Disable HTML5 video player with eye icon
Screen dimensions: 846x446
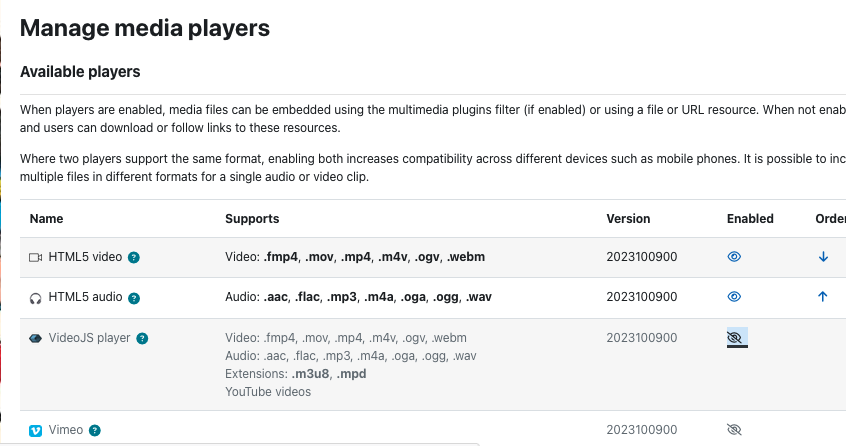click(x=734, y=257)
